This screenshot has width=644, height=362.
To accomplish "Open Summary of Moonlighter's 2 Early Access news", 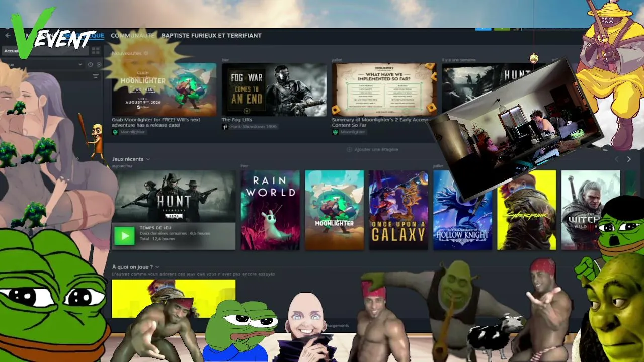I will (381, 122).
